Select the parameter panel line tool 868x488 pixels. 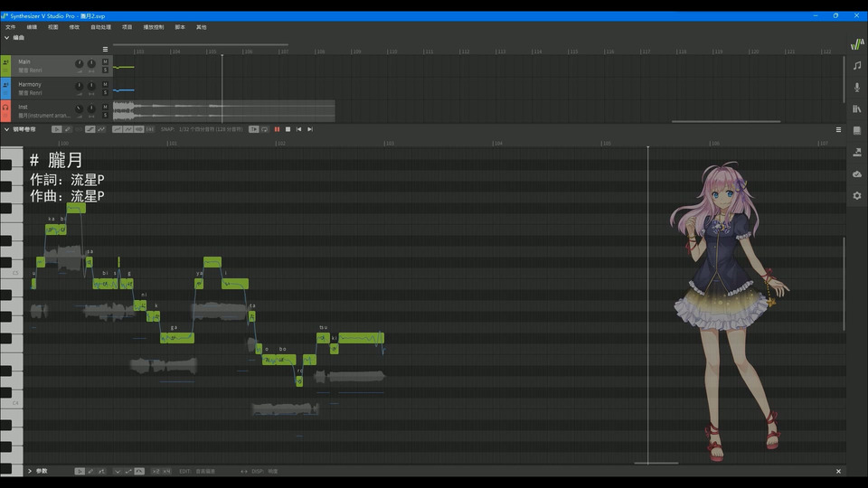point(101,472)
